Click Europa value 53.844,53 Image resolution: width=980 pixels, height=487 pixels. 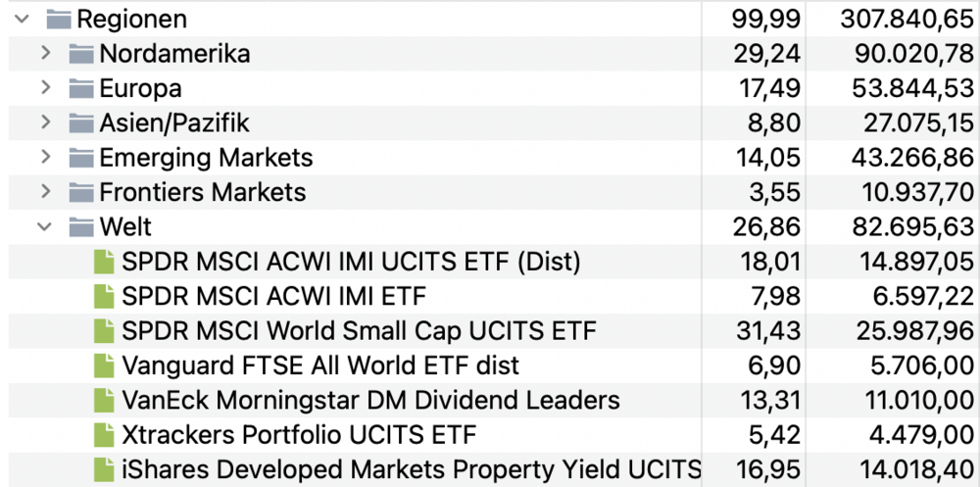pyautogui.click(x=906, y=88)
